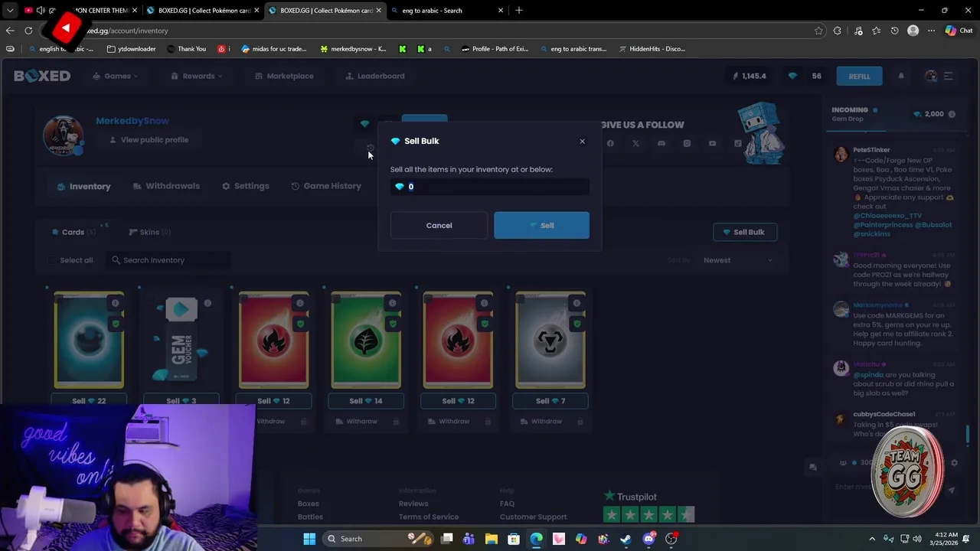The width and height of the screenshot is (980, 551).
Task: Open Steam from the taskbar
Action: (x=626, y=539)
